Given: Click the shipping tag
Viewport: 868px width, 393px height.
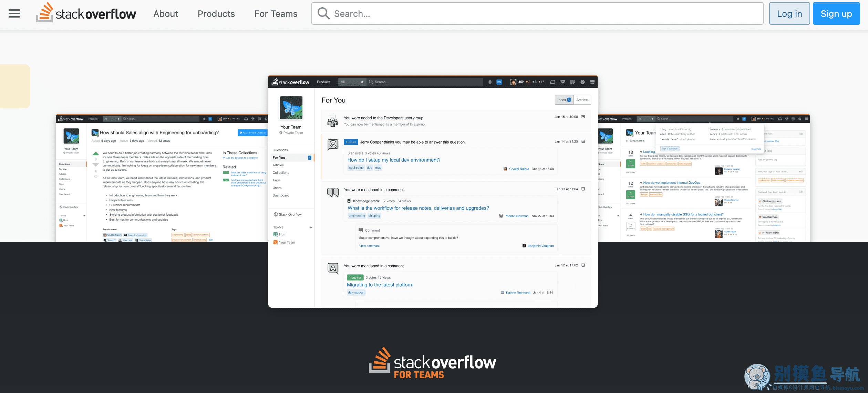Looking at the screenshot, I should tap(374, 216).
